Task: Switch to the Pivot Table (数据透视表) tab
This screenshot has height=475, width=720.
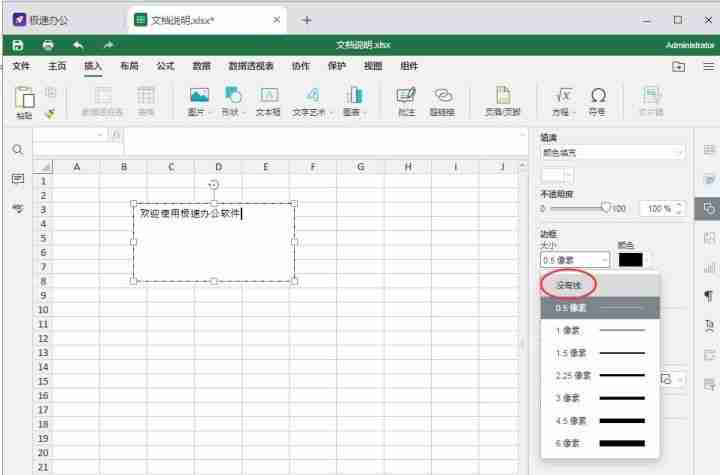Action: click(x=251, y=66)
